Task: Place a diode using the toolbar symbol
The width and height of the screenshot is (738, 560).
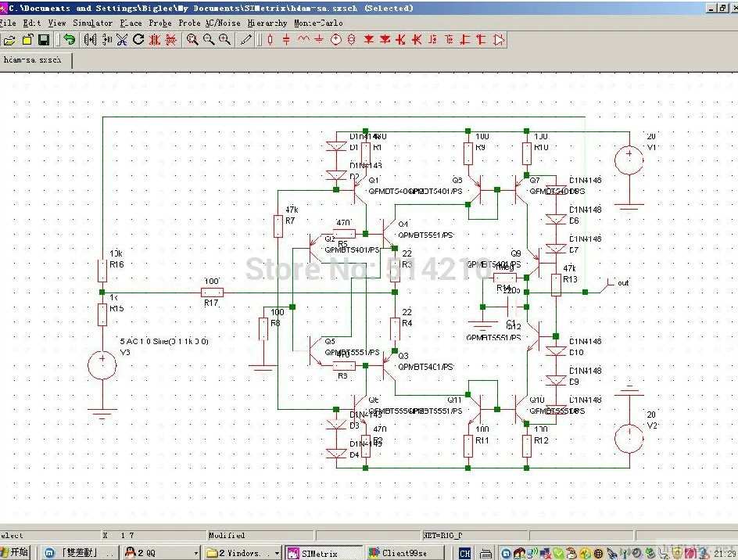Action: [369, 40]
